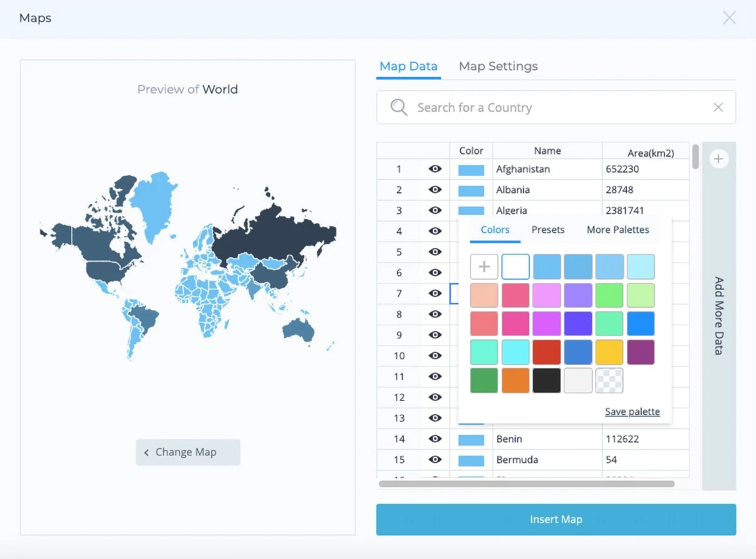Click the back chevron on Change Map

coord(146,452)
